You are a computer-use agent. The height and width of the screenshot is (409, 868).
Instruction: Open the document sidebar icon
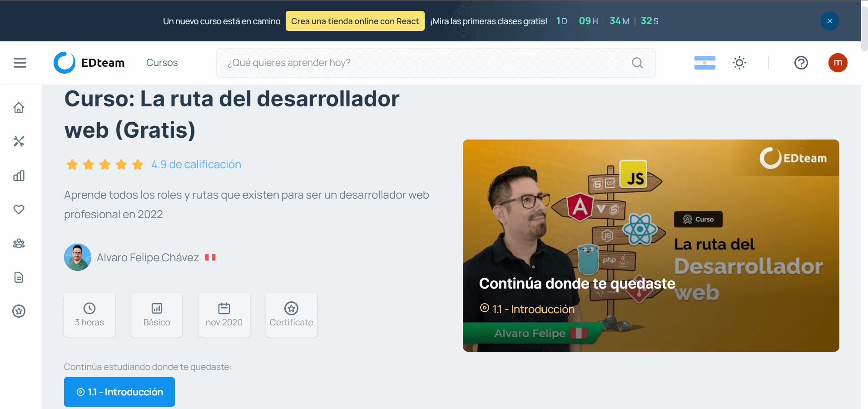[x=19, y=277]
